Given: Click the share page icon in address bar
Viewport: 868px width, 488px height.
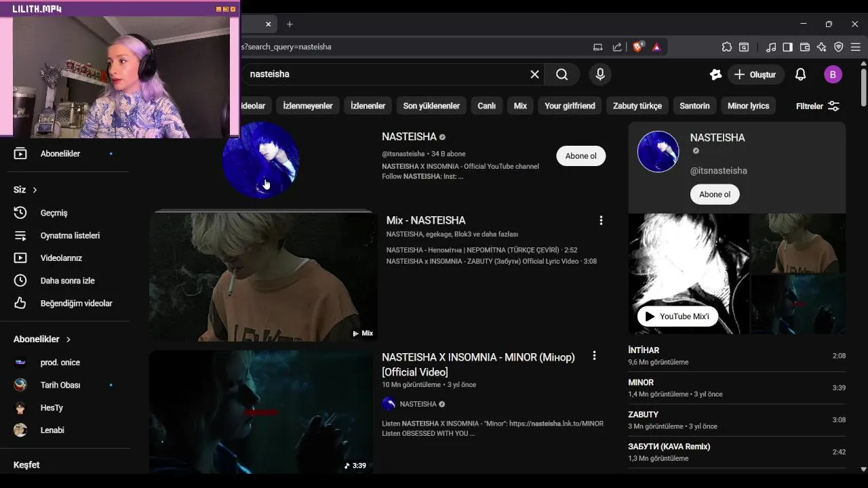Looking at the screenshot, I should (617, 47).
